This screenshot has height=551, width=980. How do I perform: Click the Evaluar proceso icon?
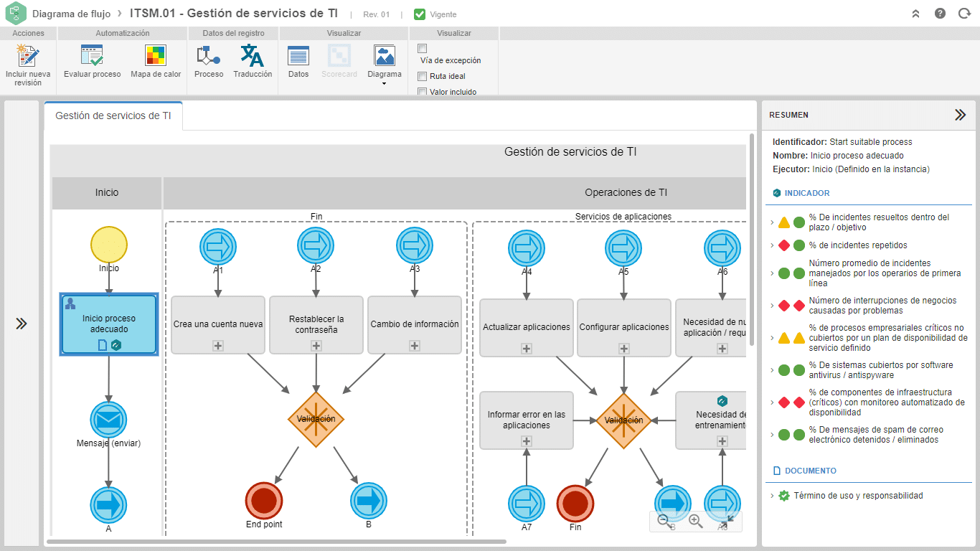(92, 55)
